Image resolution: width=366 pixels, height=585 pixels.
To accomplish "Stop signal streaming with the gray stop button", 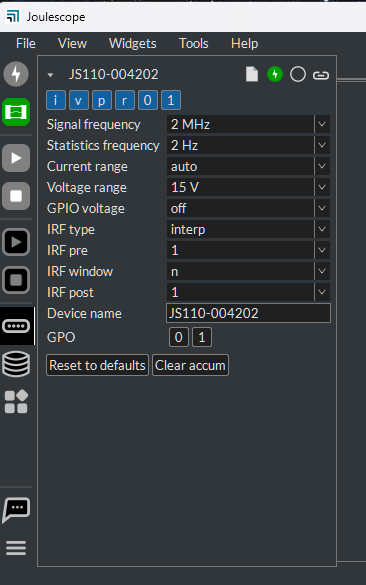I will [x=16, y=196].
